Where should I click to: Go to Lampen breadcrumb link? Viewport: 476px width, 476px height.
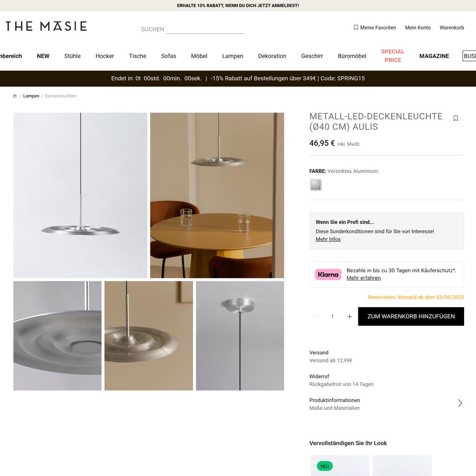pos(31,96)
